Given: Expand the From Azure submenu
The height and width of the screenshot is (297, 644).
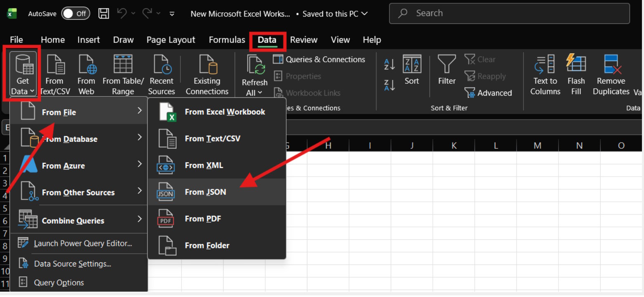Looking at the screenshot, I should 79,165.
